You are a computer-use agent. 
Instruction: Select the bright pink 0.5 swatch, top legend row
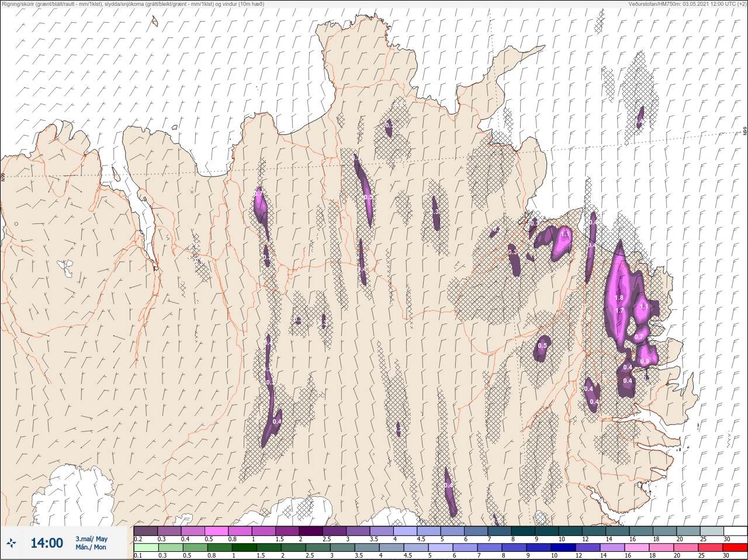[217, 531]
